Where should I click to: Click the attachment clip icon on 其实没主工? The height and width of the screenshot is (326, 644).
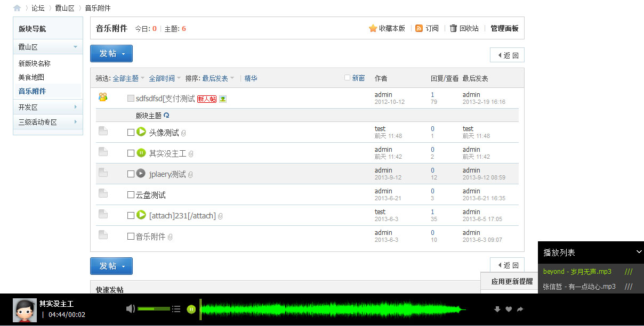pyautogui.click(x=191, y=154)
